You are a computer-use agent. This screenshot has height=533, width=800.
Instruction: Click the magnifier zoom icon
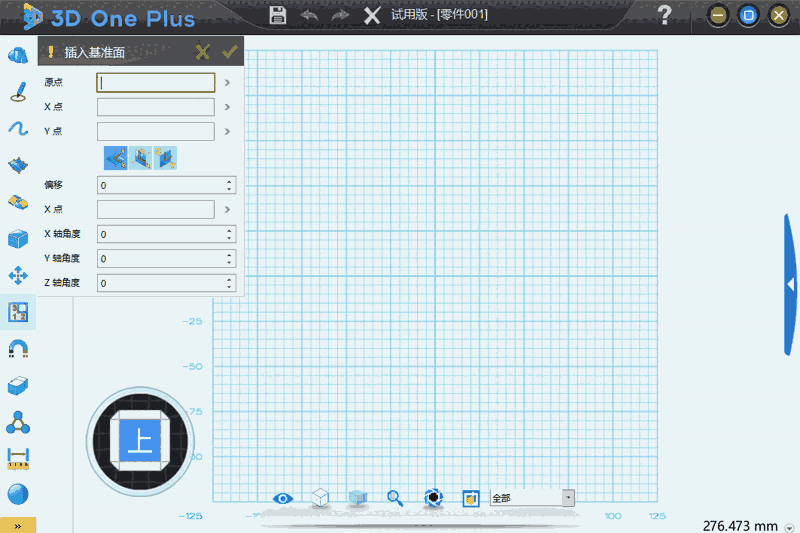(395, 498)
